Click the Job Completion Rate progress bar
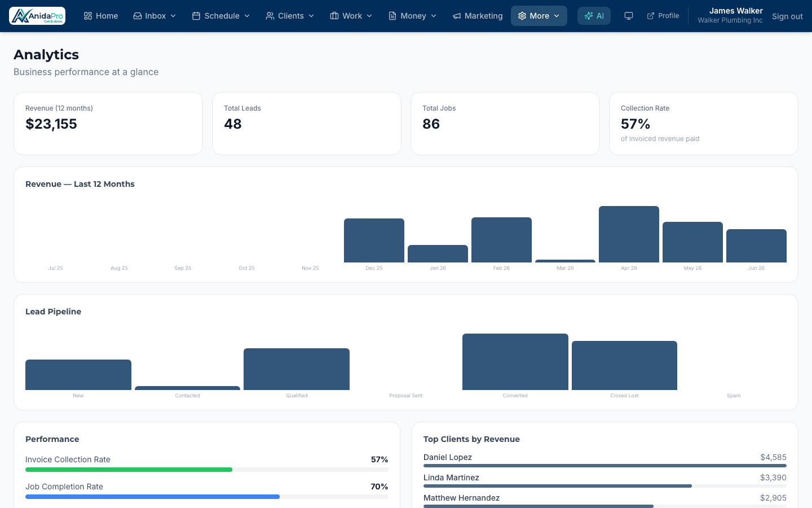Screen dimensions: 812x508 tap(207, 497)
